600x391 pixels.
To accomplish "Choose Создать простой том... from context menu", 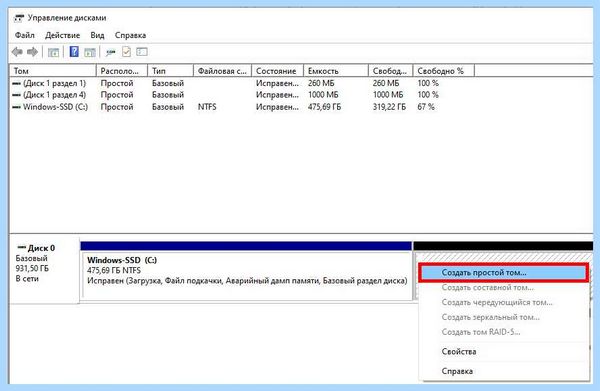I will pyautogui.click(x=504, y=273).
